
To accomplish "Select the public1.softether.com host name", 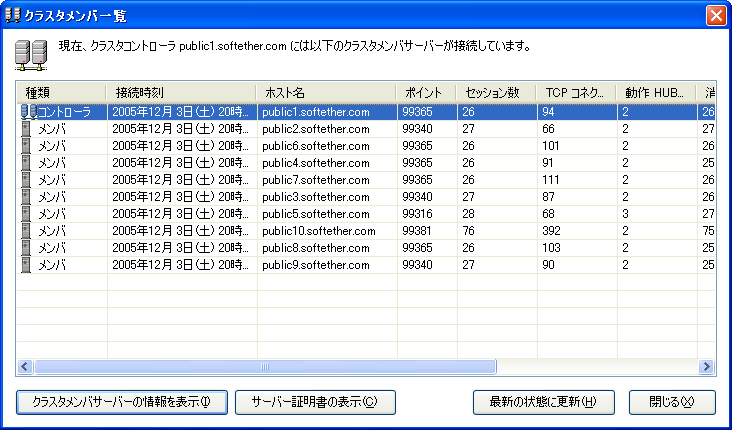I will 316,112.
